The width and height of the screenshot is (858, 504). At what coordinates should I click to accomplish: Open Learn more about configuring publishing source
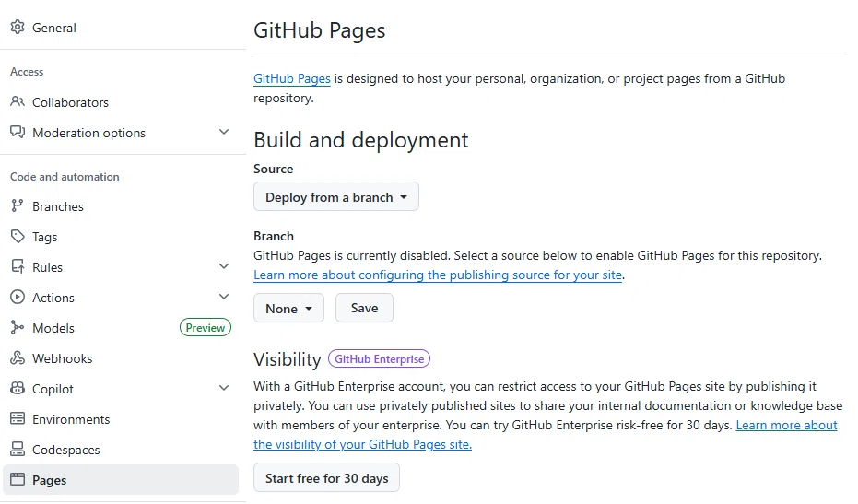tap(438, 275)
